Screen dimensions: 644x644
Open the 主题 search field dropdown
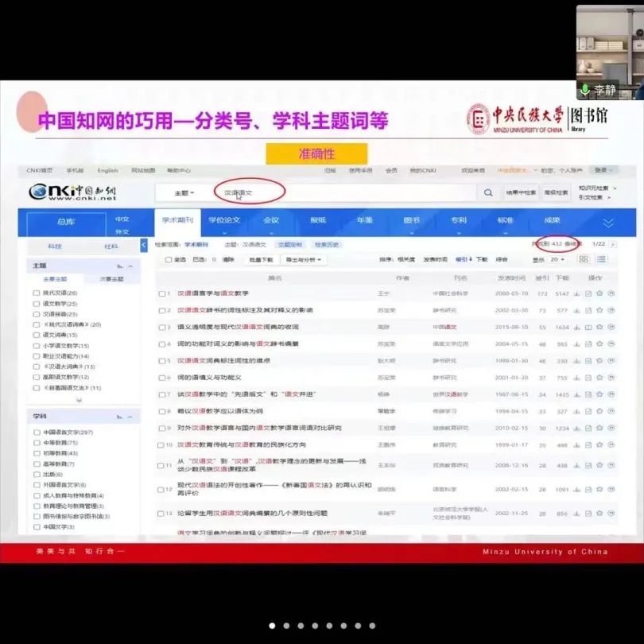[184, 193]
